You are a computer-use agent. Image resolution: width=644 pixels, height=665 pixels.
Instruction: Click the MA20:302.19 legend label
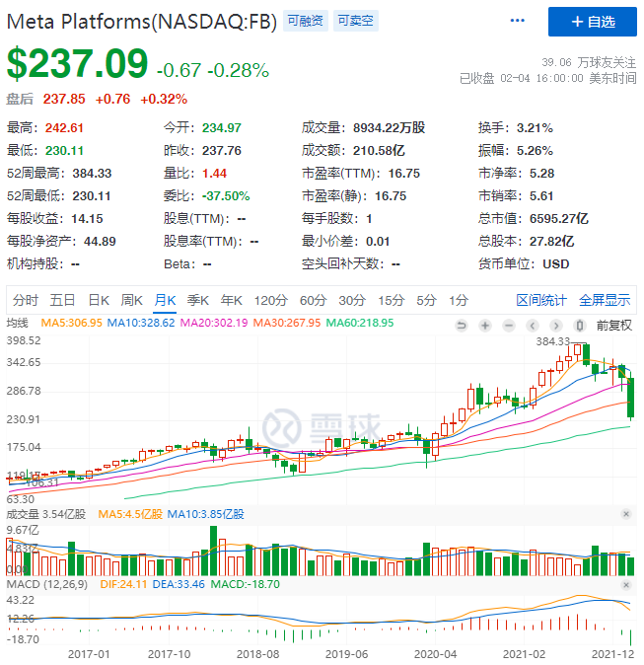point(214,323)
